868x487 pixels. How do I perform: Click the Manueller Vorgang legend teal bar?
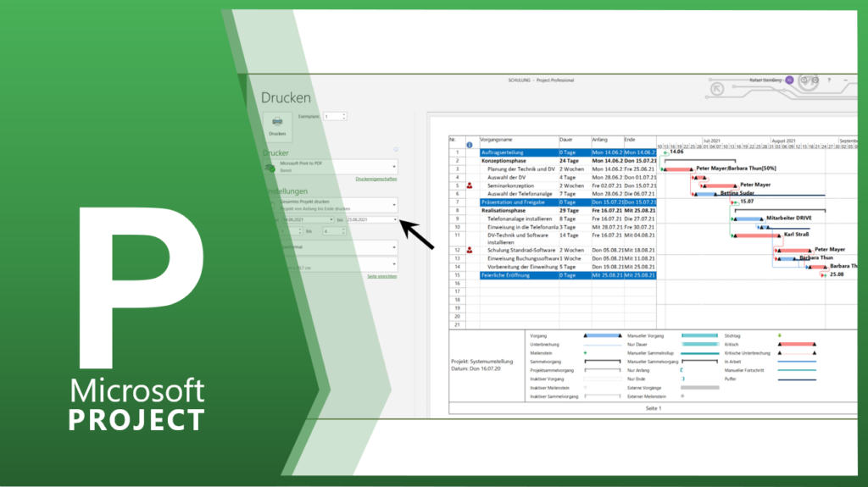(x=699, y=336)
